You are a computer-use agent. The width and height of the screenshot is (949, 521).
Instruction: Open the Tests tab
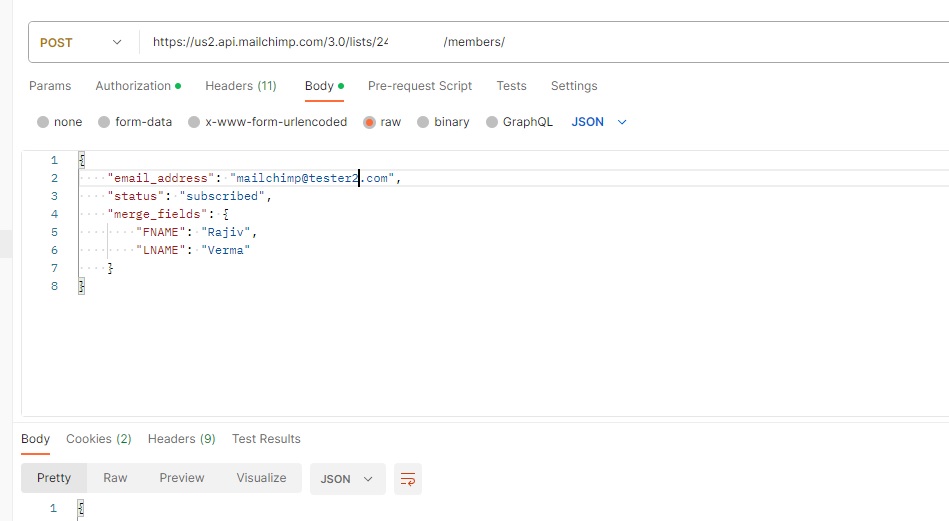(x=511, y=86)
